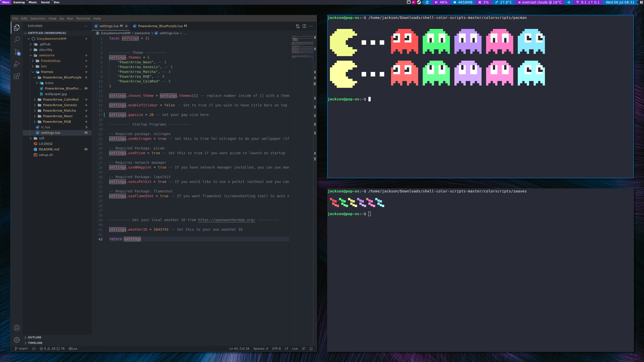Image resolution: width=644 pixels, height=362 pixels.
Task: Expand the TIMELINE section
Action: tap(35, 343)
